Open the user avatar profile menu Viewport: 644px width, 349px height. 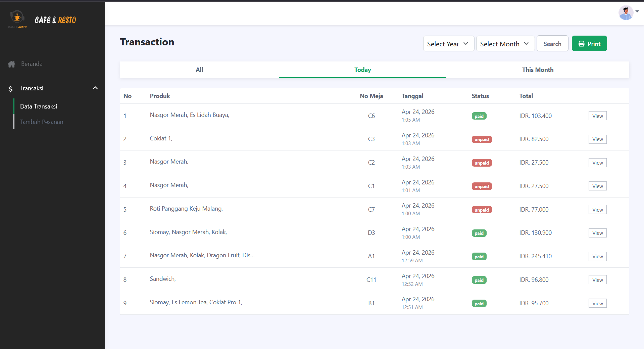626,13
